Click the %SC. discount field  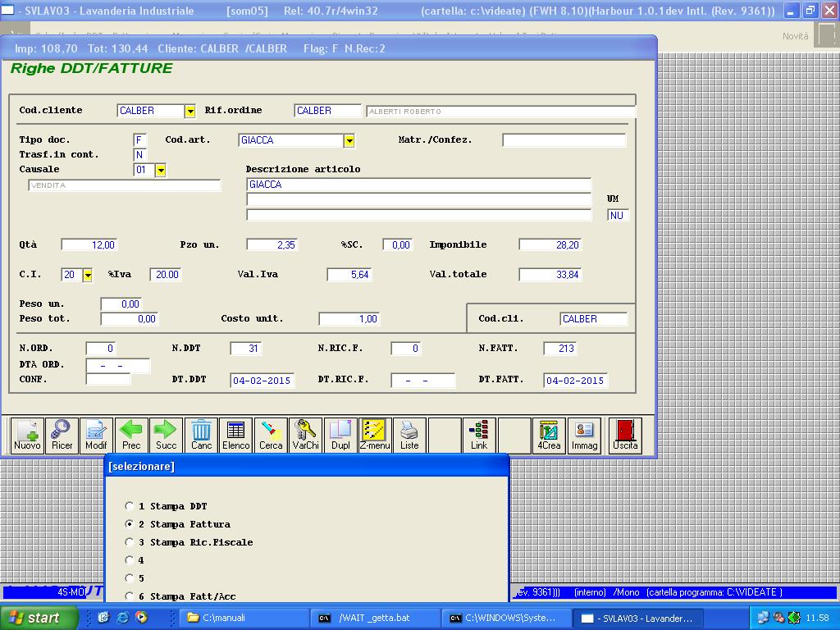tap(398, 244)
